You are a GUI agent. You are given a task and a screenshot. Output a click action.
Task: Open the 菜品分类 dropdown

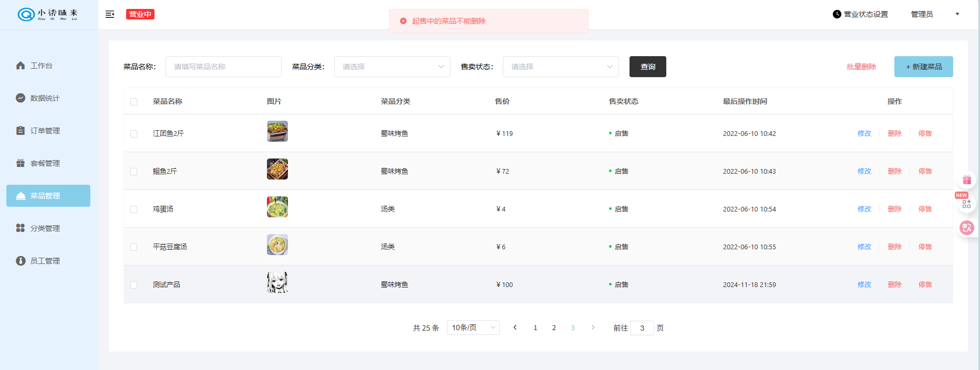pyautogui.click(x=392, y=67)
